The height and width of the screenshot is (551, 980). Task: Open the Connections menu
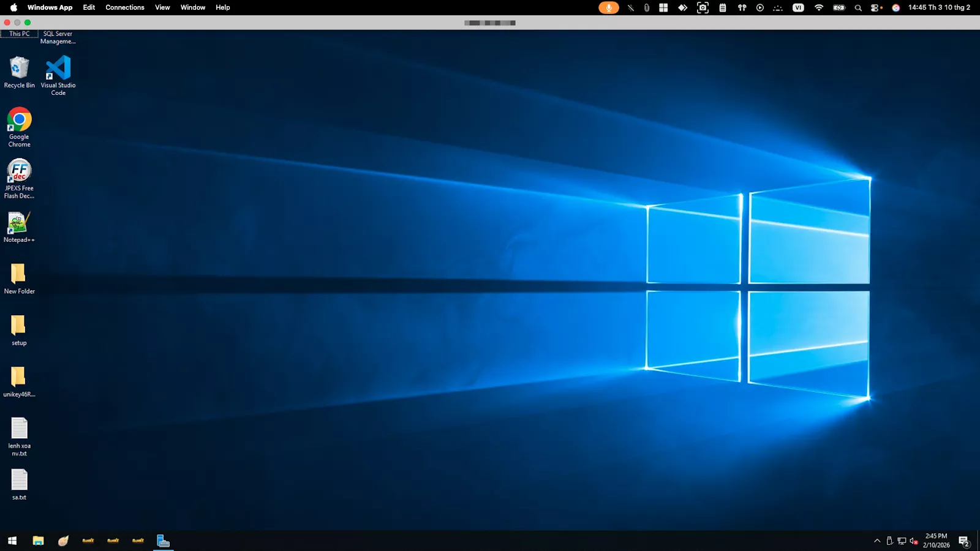point(125,7)
